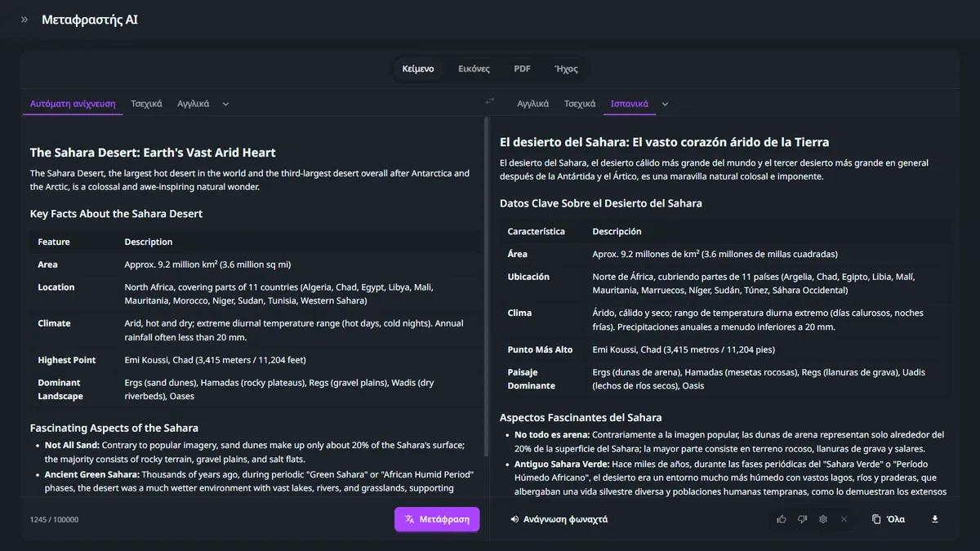Click the 'Key Facts About the Sahara Desert' heading
Viewport: 980px width, 551px height.
tap(116, 214)
